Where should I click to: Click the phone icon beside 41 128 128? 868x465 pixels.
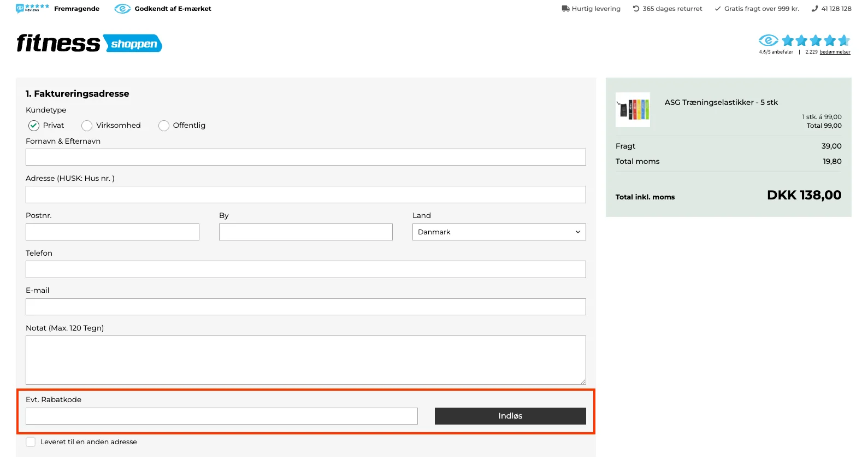(814, 9)
